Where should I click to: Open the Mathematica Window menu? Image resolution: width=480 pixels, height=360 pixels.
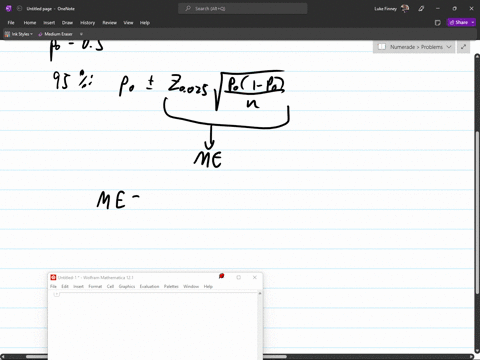pos(191,286)
